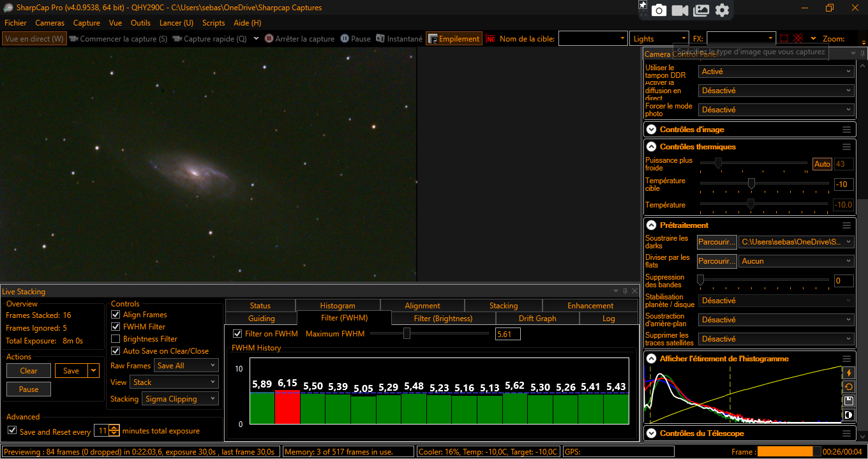Open the image gallery icon in title bar
The height and width of the screenshot is (459, 868).
(x=701, y=10)
